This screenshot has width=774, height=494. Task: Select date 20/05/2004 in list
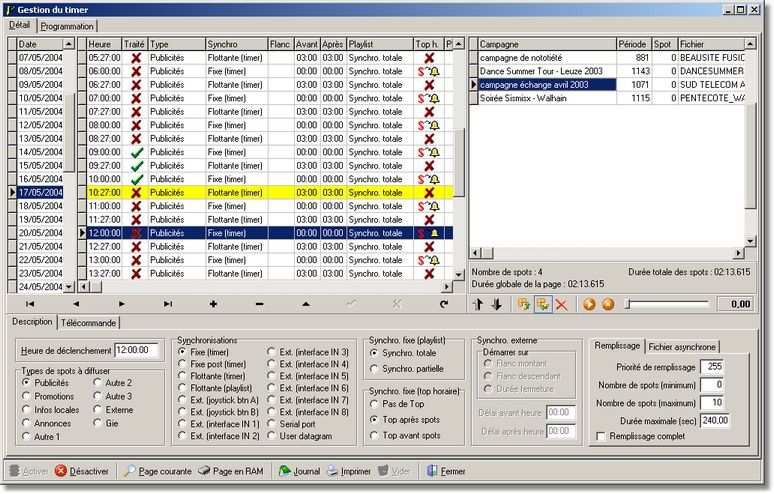click(x=40, y=233)
